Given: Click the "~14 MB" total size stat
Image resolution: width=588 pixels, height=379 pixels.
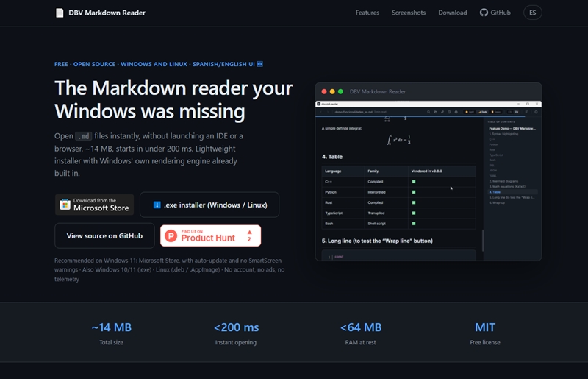Looking at the screenshot, I should pyautogui.click(x=112, y=327).
